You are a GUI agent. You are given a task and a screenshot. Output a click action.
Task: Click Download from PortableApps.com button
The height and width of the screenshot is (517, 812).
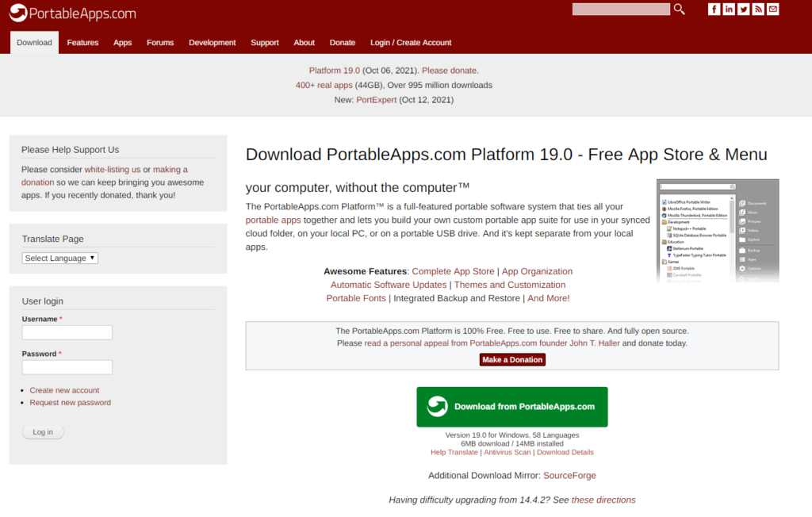pyautogui.click(x=512, y=407)
